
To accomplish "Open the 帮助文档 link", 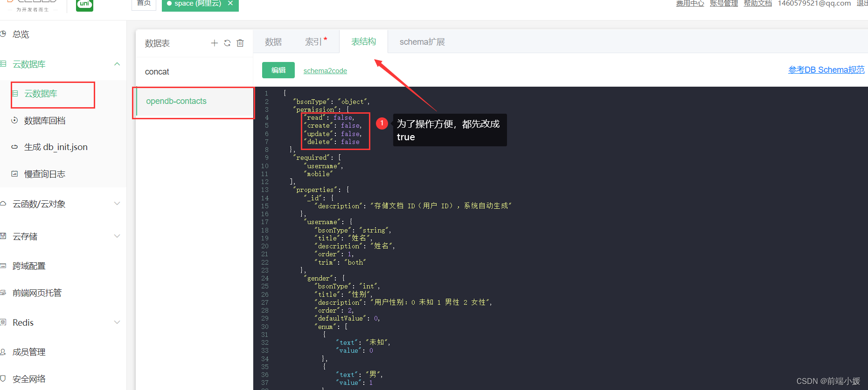I will pos(758,3).
